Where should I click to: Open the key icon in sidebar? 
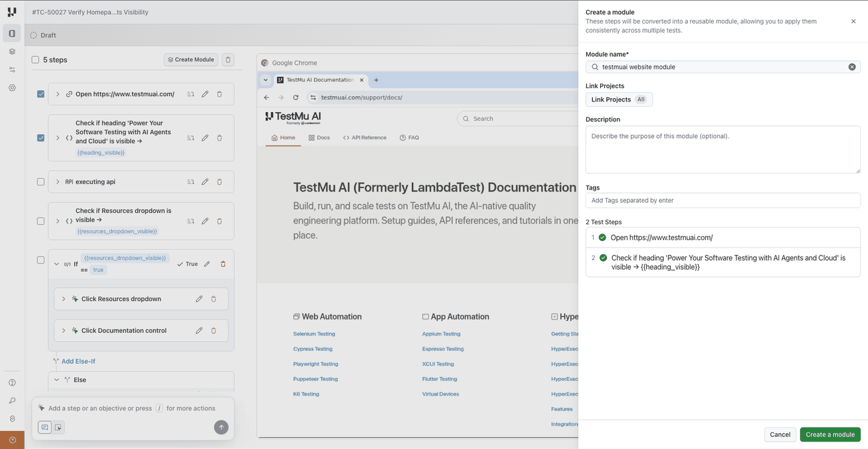pos(12,401)
